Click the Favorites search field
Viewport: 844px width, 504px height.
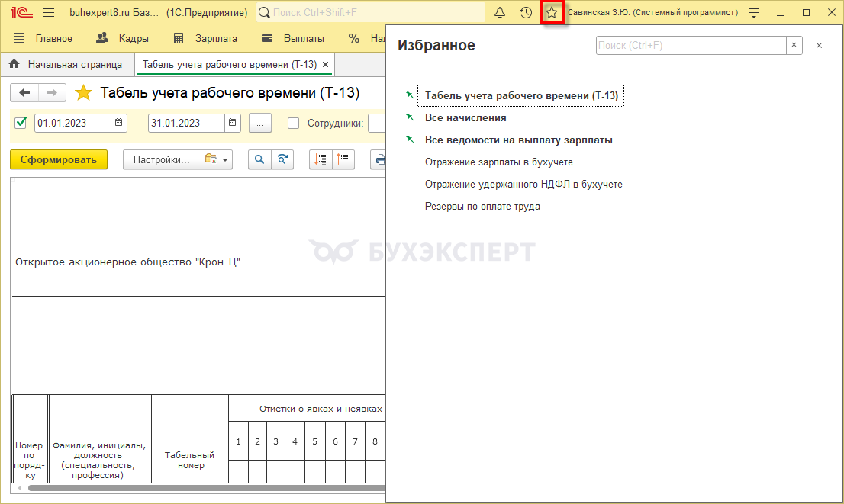(691, 46)
